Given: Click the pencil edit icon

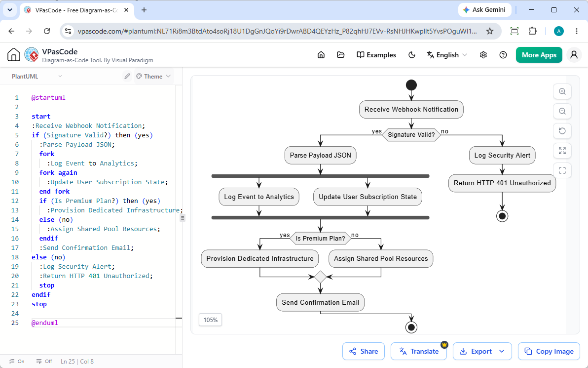Looking at the screenshot, I should pos(127,76).
